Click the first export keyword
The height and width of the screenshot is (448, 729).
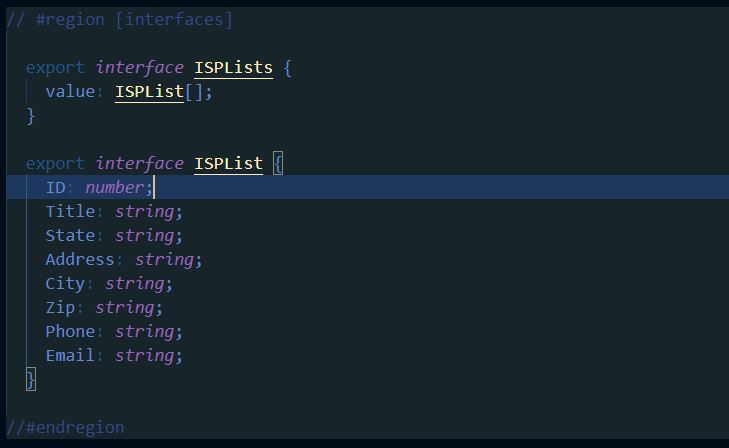tap(55, 67)
